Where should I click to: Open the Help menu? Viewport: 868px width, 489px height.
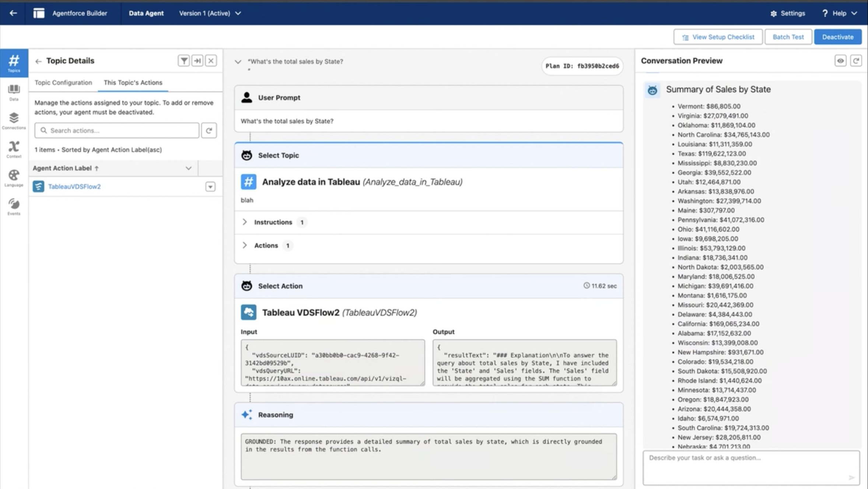tap(840, 13)
